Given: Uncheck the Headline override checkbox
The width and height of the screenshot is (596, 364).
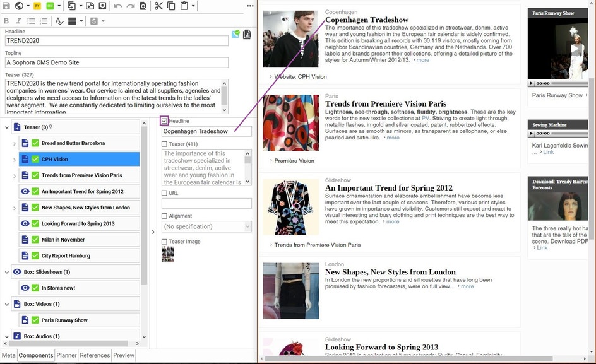Looking at the screenshot, I should point(164,121).
